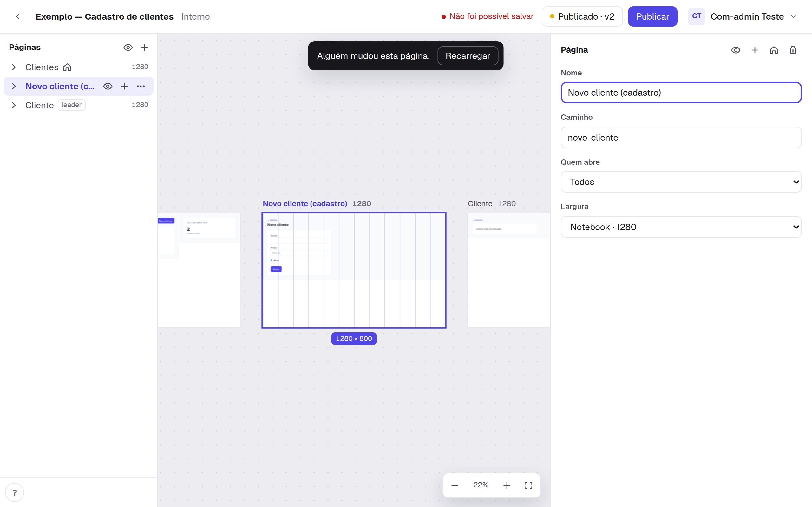Click the Publicar button
812x507 pixels.
(x=652, y=16)
